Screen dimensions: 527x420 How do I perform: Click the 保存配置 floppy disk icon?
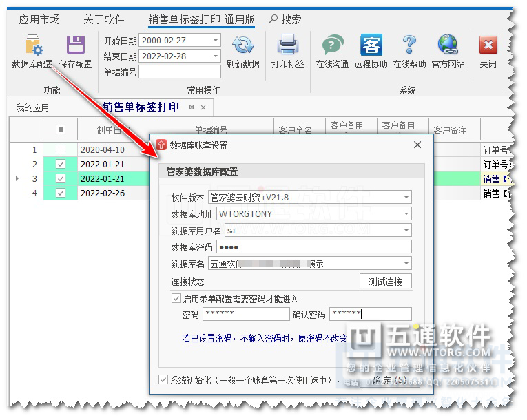click(x=75, y=45)
